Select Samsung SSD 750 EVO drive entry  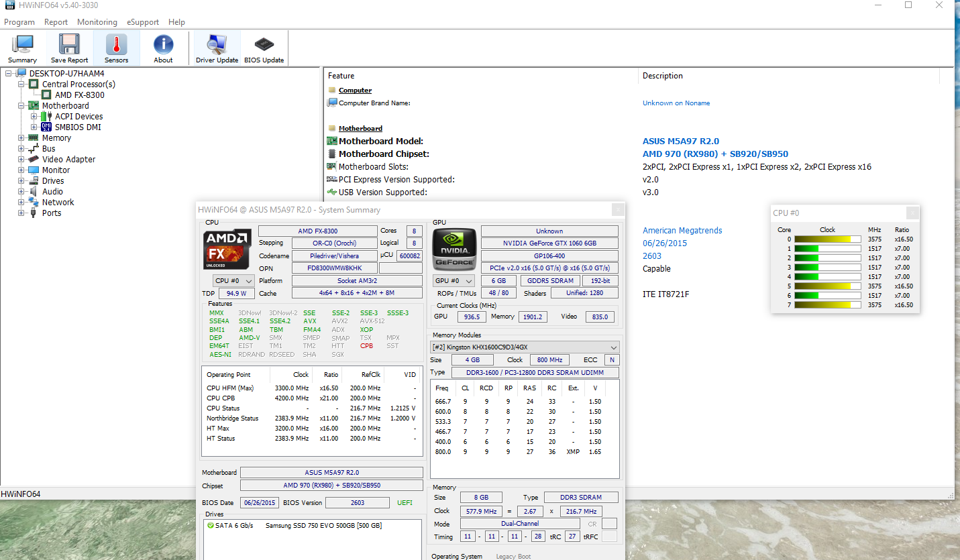323,526
